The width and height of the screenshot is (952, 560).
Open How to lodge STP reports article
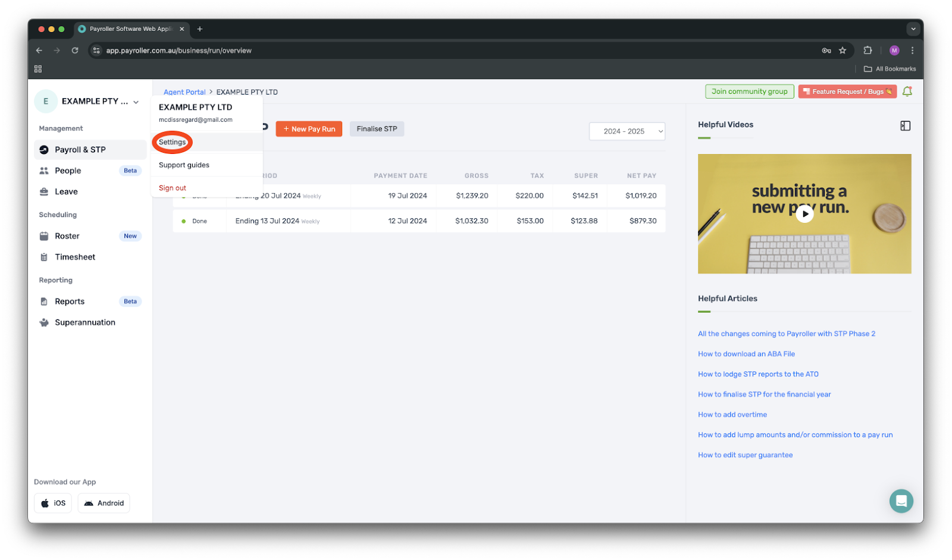tap(758, 375)
